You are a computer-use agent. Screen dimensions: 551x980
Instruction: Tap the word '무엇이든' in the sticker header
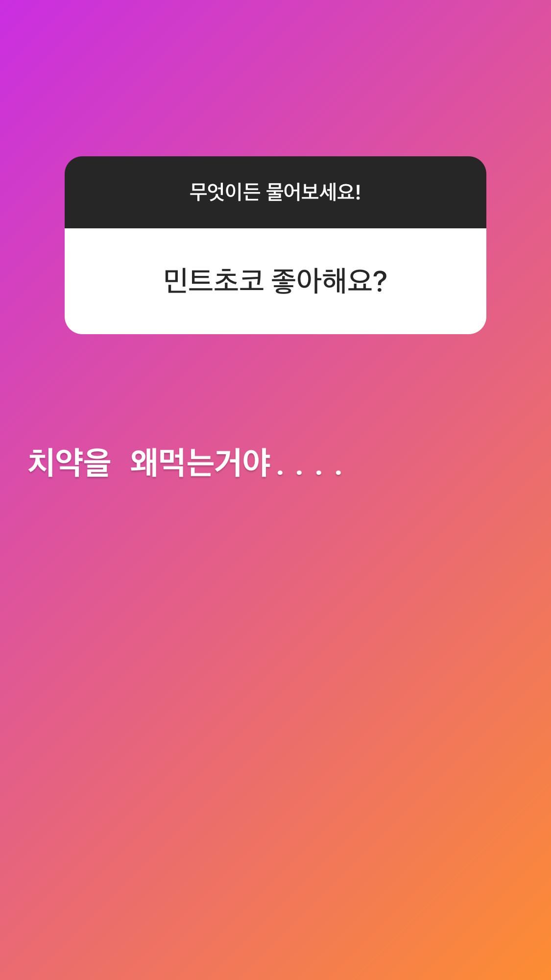point(224,192)
